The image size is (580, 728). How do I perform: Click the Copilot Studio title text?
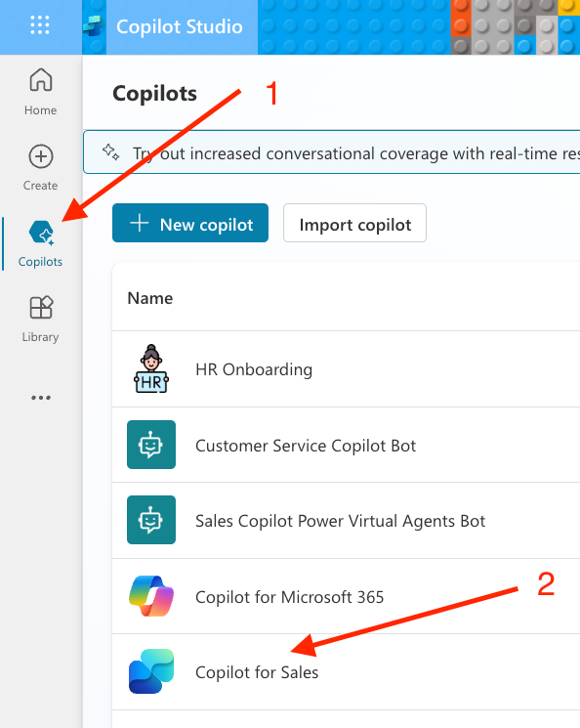tap(179, 27)
